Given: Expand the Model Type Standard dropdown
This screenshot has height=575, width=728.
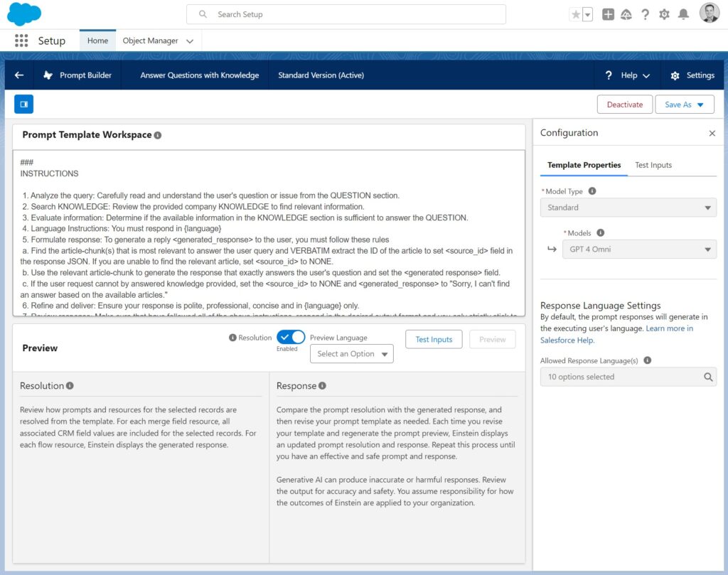Looking at the screenshot, I should tap(628, 208).
